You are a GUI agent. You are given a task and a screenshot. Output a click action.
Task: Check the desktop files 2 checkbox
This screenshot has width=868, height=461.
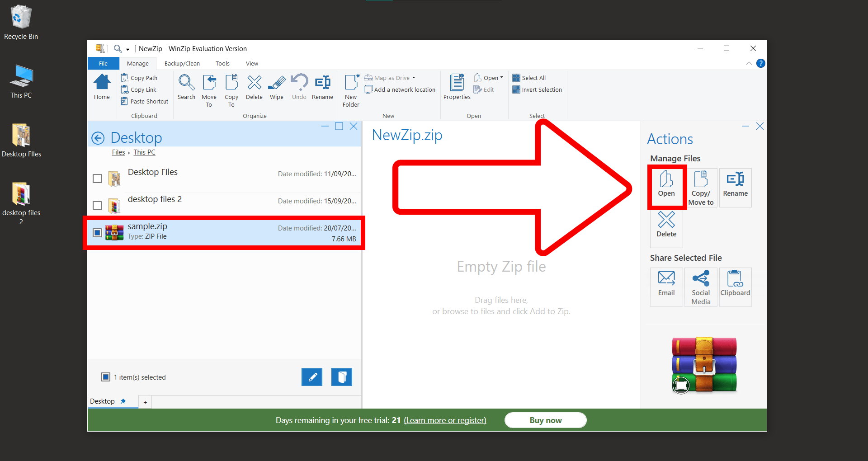[97, 206]
